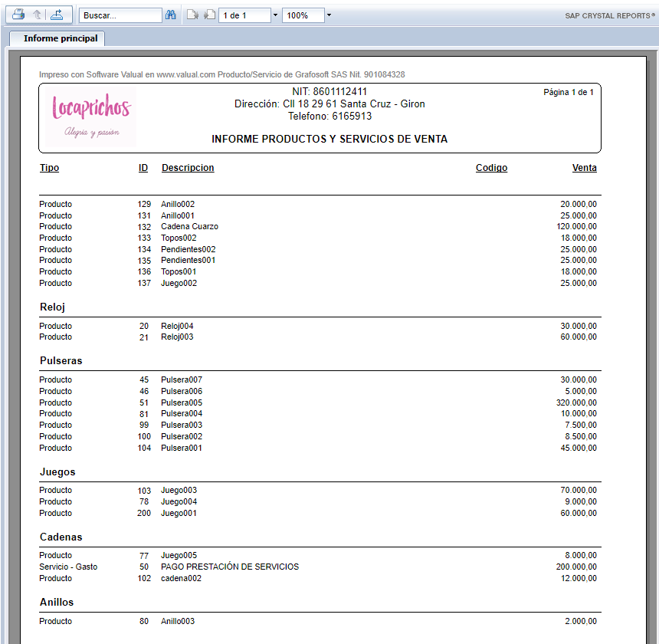This screenshot has width=659, height=644.
Task: Click the grayed-out up arrow icon
Action: pos(37,15)
